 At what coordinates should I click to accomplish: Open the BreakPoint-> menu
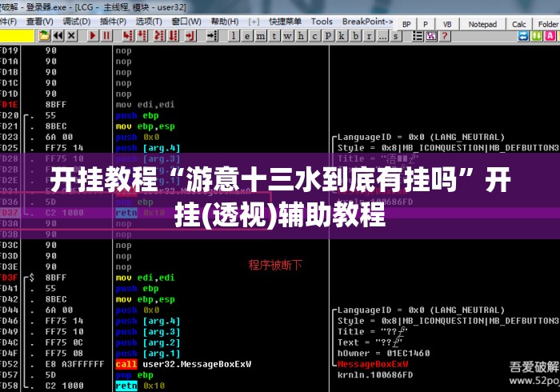(367, 22)
